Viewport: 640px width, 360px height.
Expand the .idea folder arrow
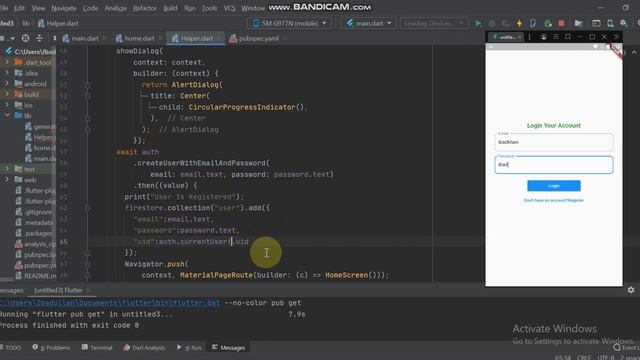coord(7,73)
